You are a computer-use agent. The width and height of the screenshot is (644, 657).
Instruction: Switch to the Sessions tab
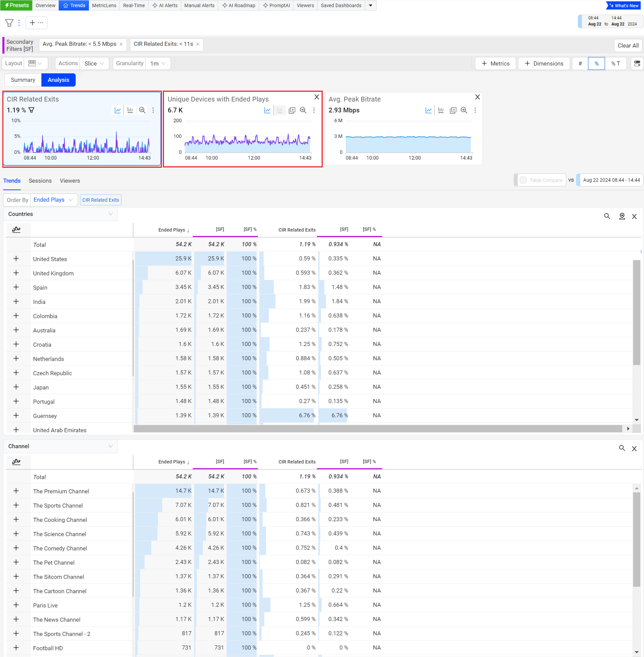tap(40, 181)
